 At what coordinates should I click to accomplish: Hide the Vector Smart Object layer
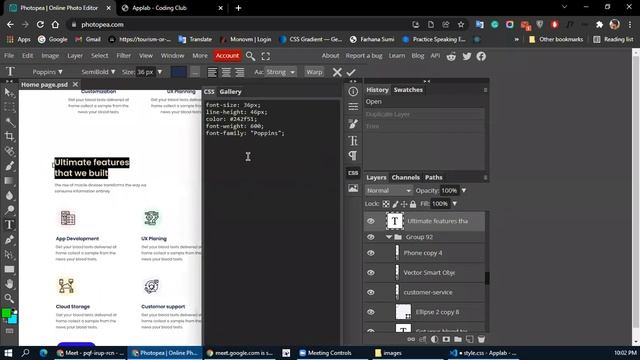[371, 273]
